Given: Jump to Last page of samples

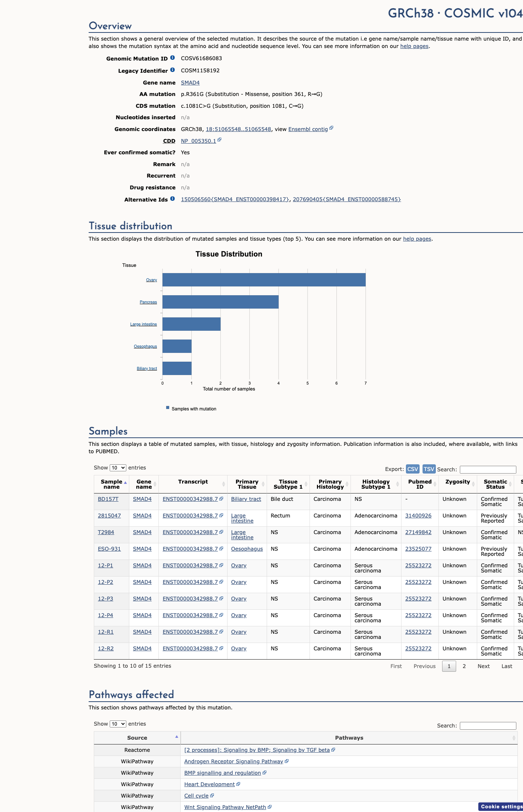Looking at the screenshot, I should coord(507,666).
